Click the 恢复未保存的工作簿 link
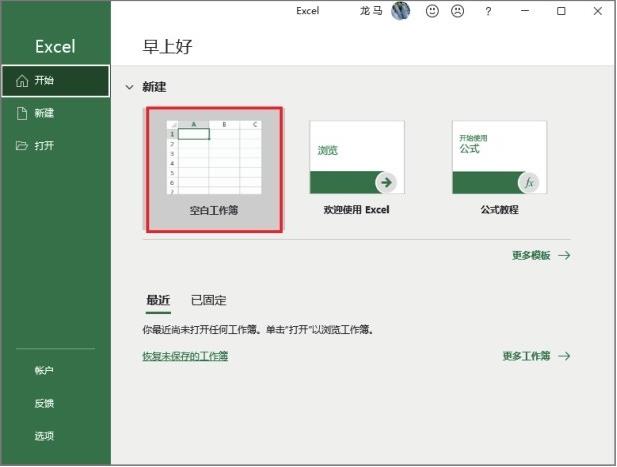Viewport: 617px width, 467px height. [185, 356]
